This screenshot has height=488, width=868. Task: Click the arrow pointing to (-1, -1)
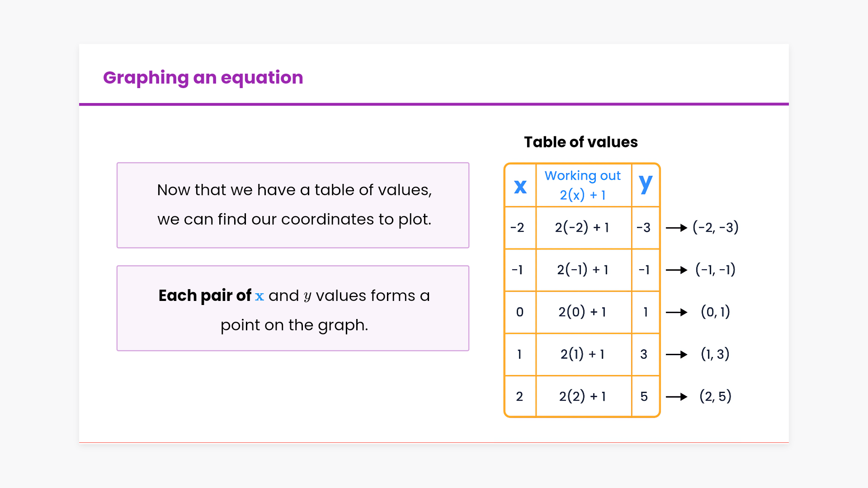(676, 270)
